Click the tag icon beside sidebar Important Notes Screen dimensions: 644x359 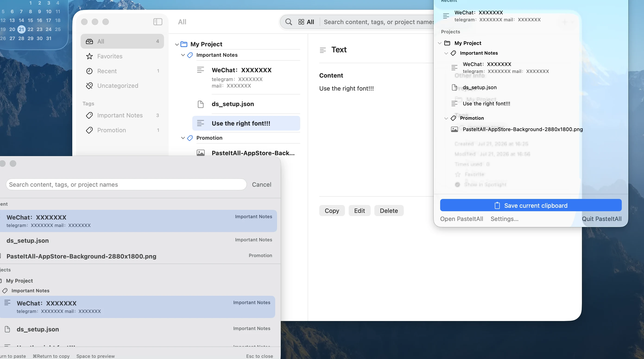(89, 115)
